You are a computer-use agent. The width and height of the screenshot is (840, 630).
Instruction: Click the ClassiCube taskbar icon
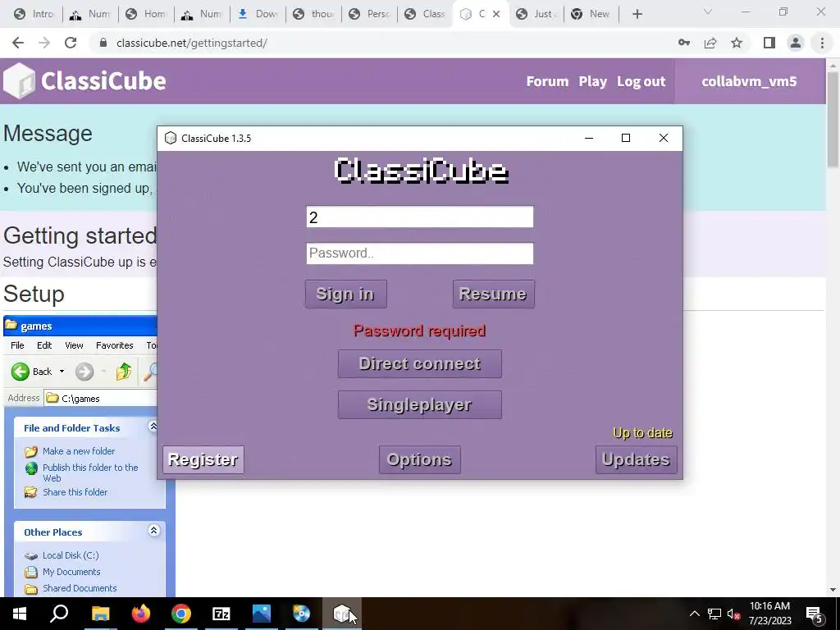point(342,614)
